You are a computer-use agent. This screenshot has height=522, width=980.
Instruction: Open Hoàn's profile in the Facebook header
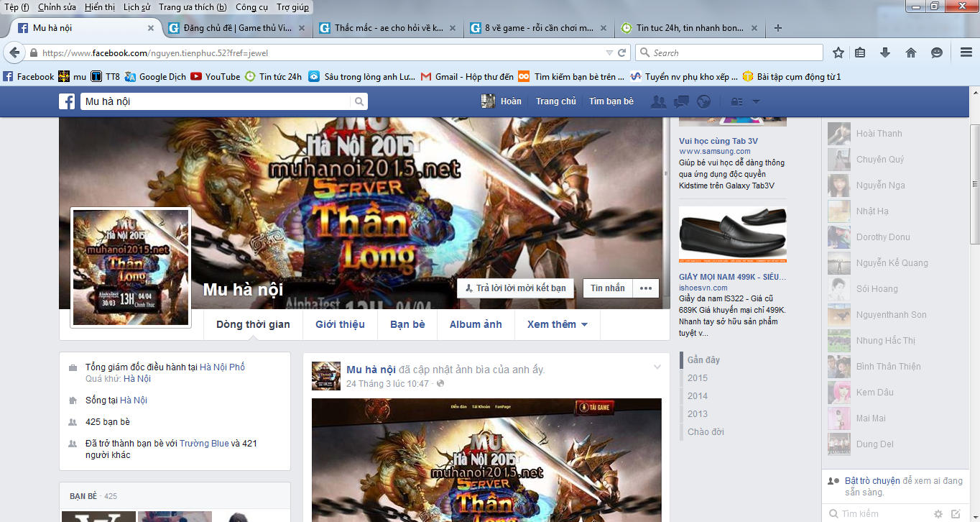click(501, 101)
